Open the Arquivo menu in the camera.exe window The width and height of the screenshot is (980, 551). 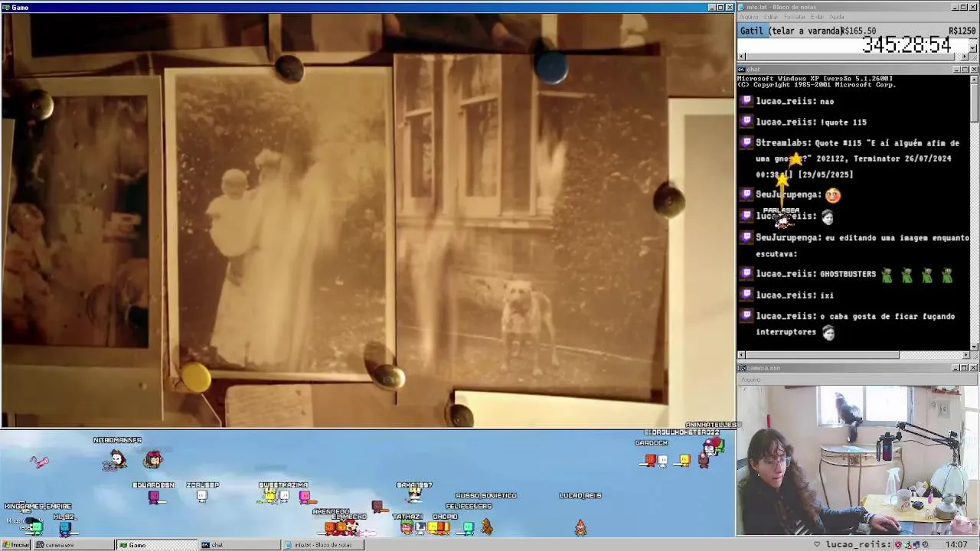coord(750,379)
